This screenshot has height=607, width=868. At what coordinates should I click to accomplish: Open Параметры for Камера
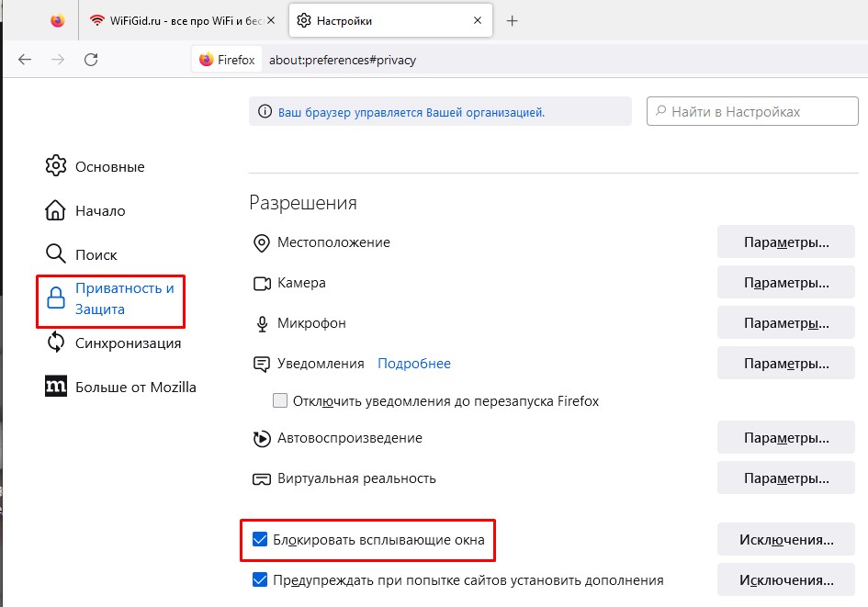coord(786,283)
